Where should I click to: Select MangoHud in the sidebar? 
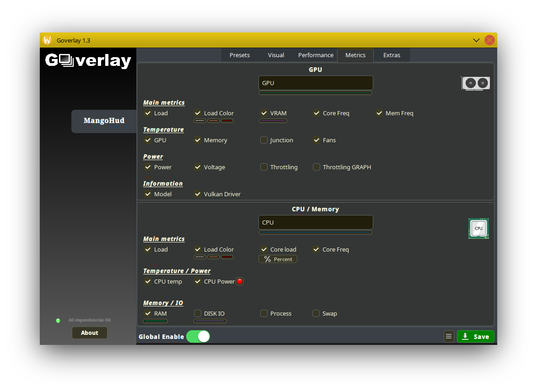104,121
